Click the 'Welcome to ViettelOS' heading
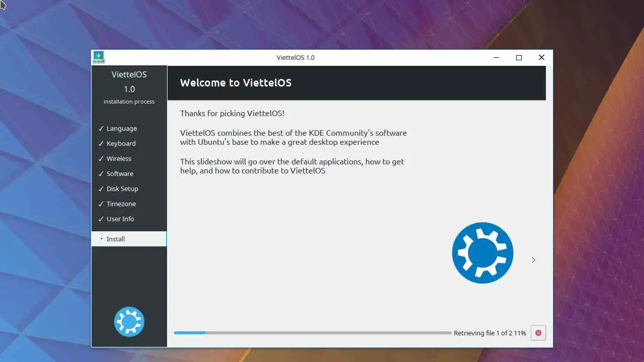Image resolution: width=644 pixels, height=362 pixels. click(236, 83)
